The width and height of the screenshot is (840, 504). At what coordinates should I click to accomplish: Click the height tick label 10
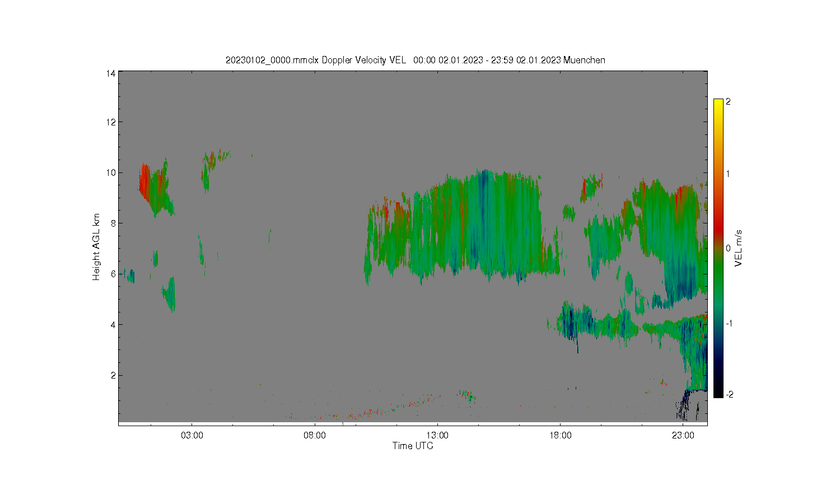[x=111, y=172]
